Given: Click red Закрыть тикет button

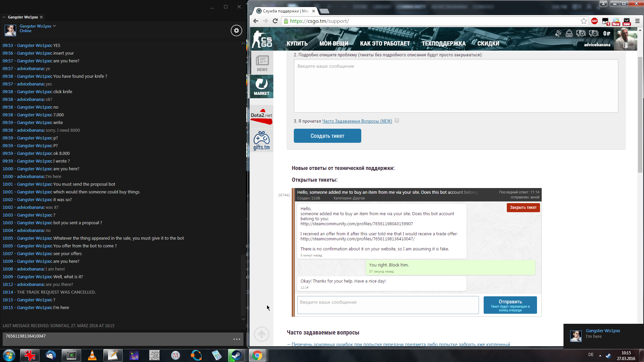Looking at the screenshot, I should (x=523, y=207).
